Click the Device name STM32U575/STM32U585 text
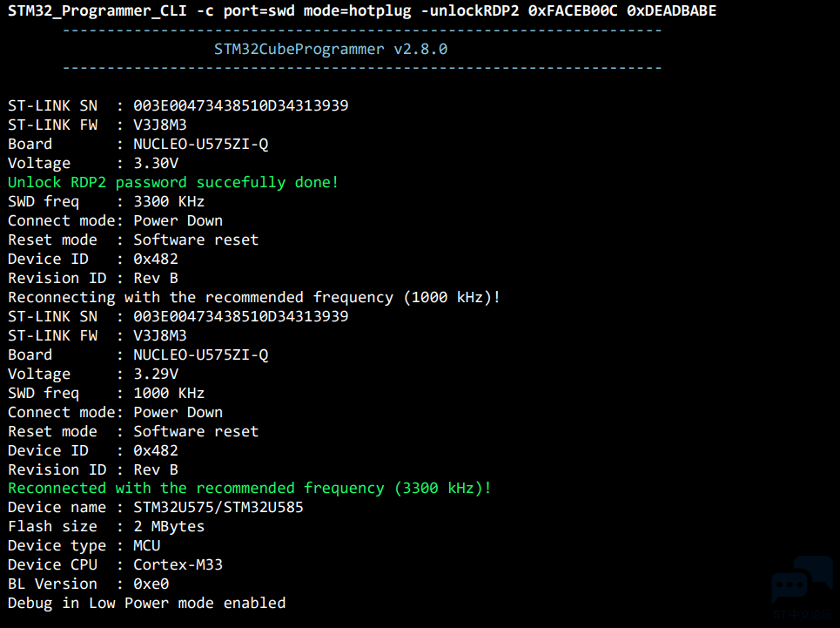The width and height of the screenshot is (840, 628). (218, 508)
